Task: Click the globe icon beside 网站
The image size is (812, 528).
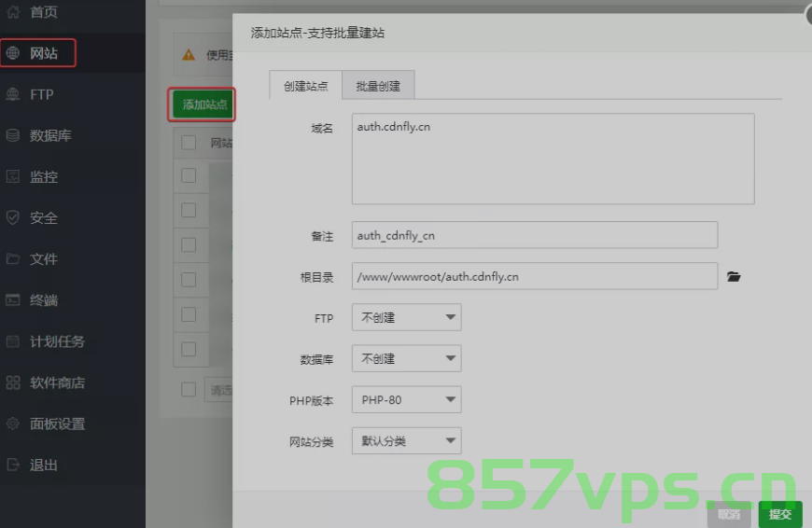Action: coord(13,53)
